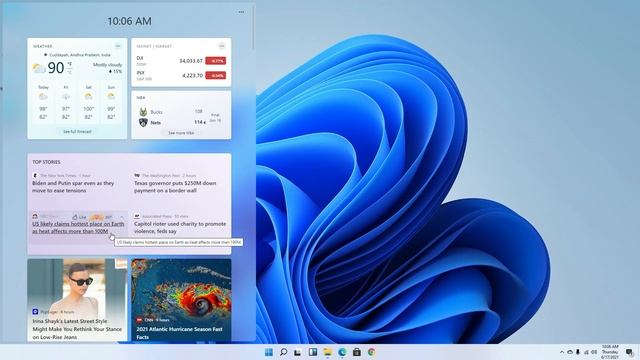The height and width of the screenshot is (360, 640).
Task: Like the NBC News heat story
Action: tap(79, 217)
